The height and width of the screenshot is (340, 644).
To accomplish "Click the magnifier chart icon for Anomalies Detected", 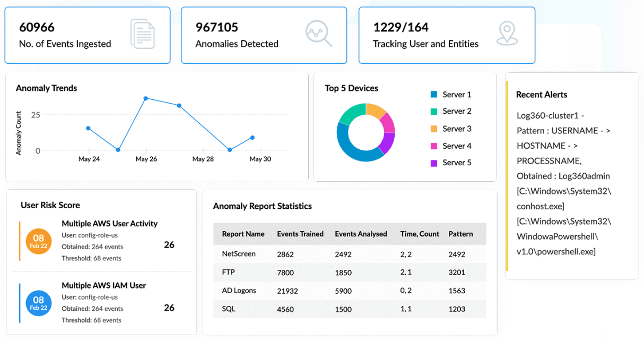I will [318, 34].
